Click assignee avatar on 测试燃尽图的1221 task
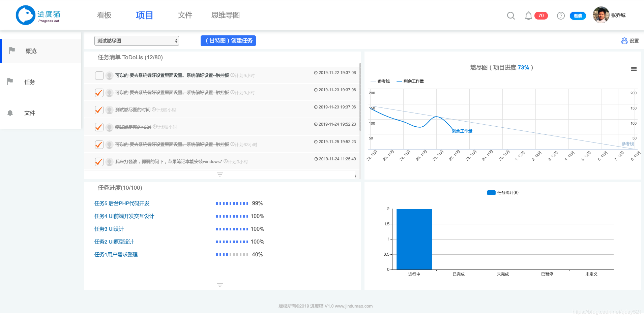 coord(109,127)
